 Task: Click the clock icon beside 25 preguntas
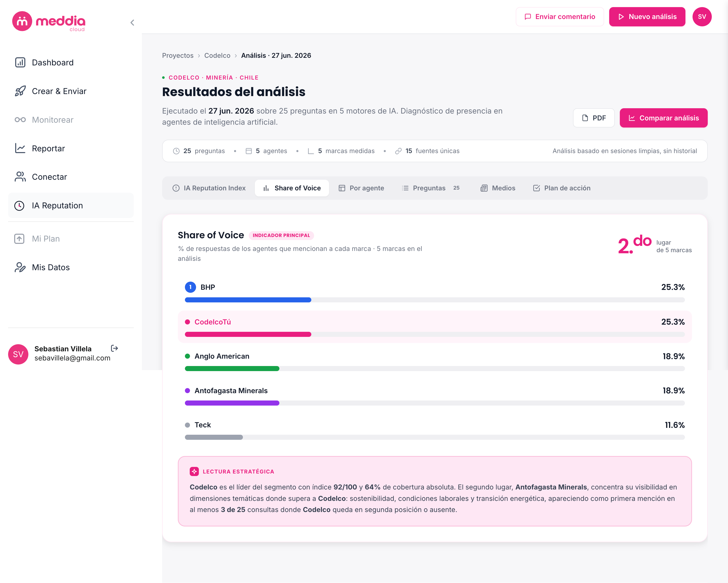pyautogui.click(x=176, y=151)
